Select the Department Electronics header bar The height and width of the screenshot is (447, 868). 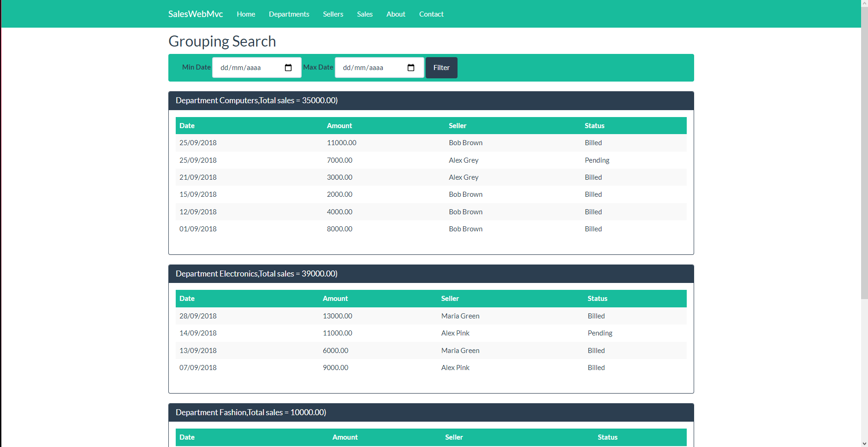(x=430, y=273)
